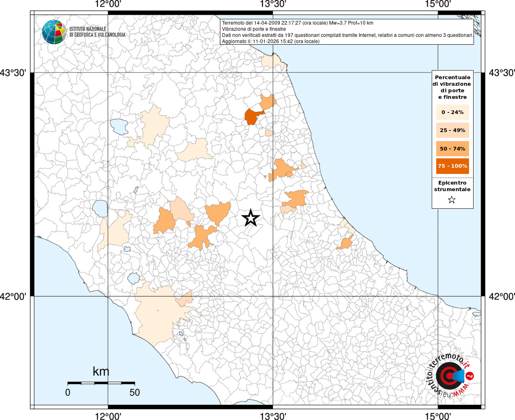Click the bottom 12°00' longitude label

point(108,416)
